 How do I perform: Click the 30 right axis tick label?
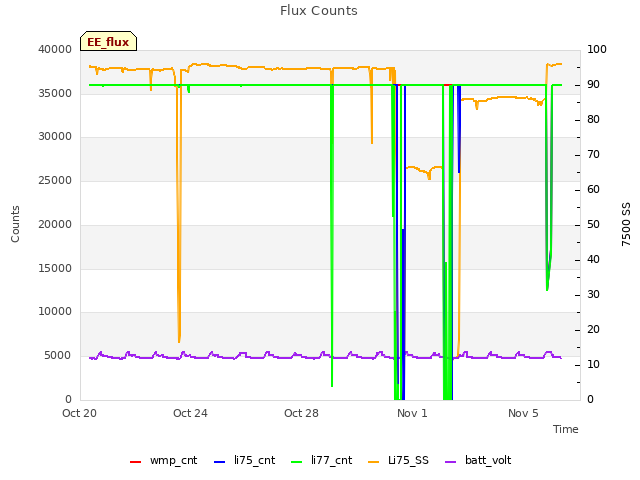(593, 295)
